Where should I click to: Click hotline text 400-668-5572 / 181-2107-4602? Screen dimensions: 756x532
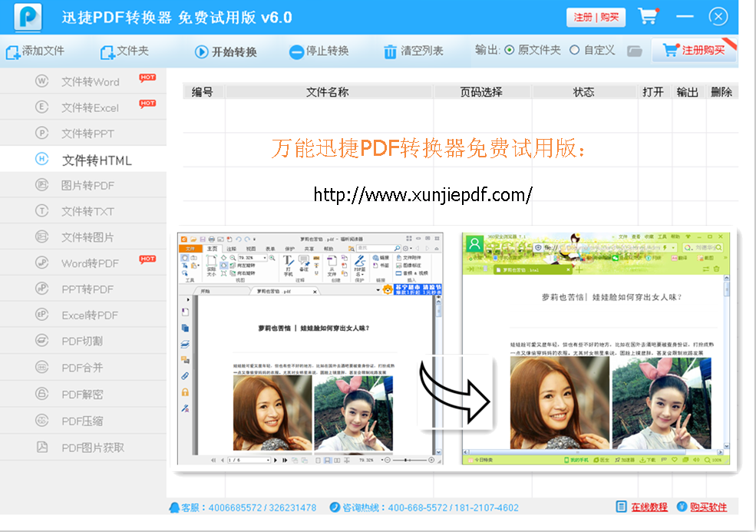pyautogui.click(x=453, y=507)
